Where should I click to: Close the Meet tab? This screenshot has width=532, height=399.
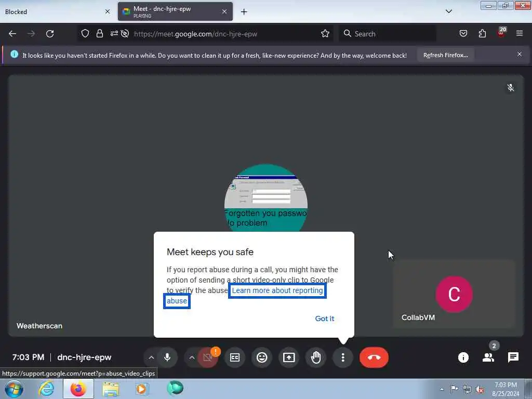click(224, 11)
